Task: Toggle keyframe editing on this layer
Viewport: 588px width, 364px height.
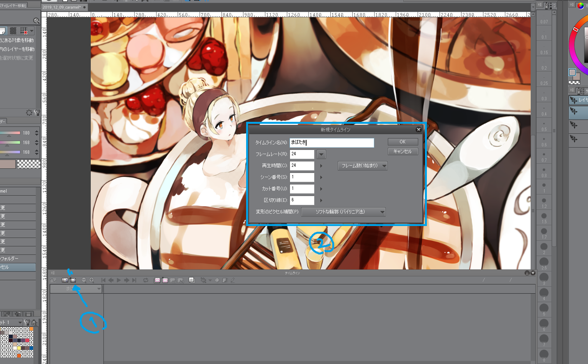Action: (x=203, y=280)
